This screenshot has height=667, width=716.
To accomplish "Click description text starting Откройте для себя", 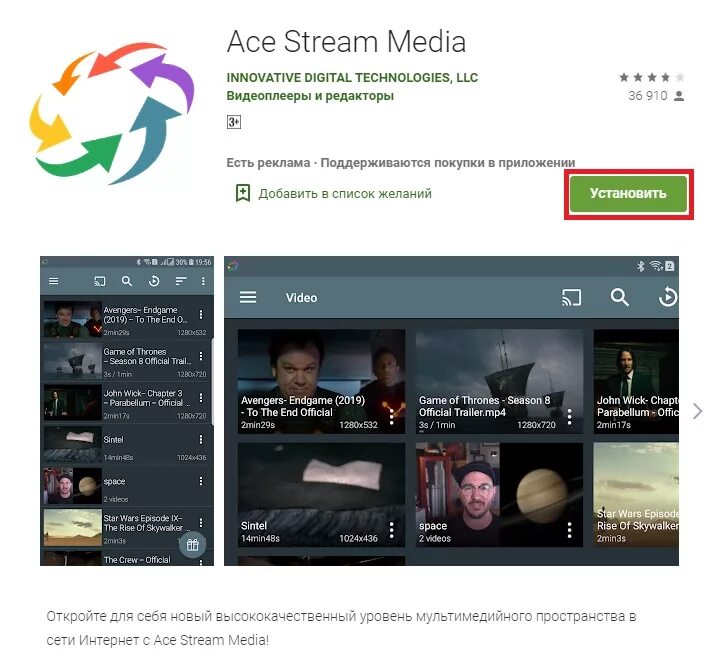I will (x=341, y=628).
